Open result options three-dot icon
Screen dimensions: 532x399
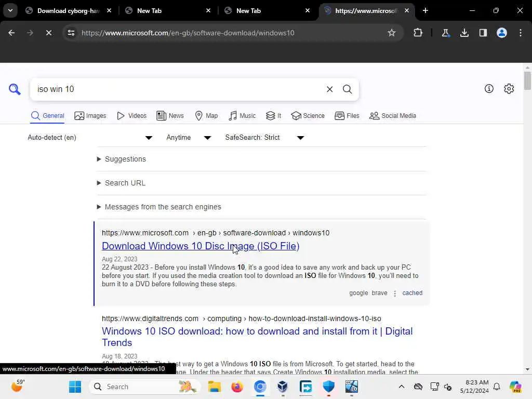(x=395, y=294)
